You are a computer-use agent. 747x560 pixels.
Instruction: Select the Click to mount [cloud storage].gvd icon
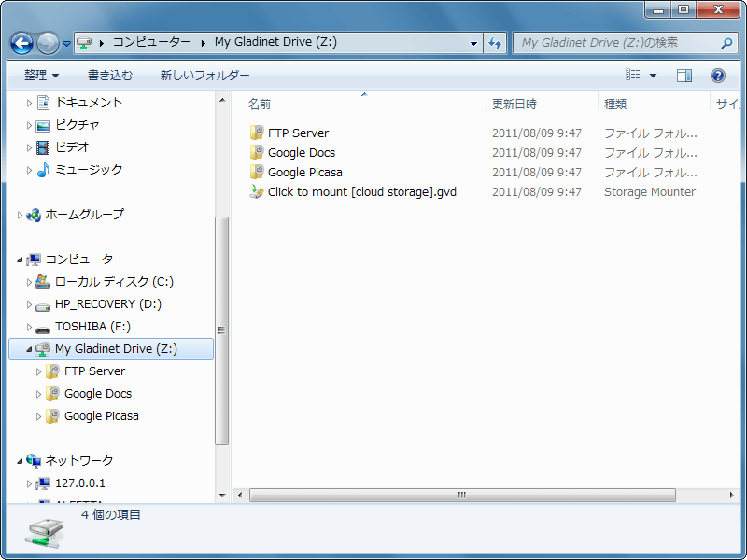(x=256, y=192)
